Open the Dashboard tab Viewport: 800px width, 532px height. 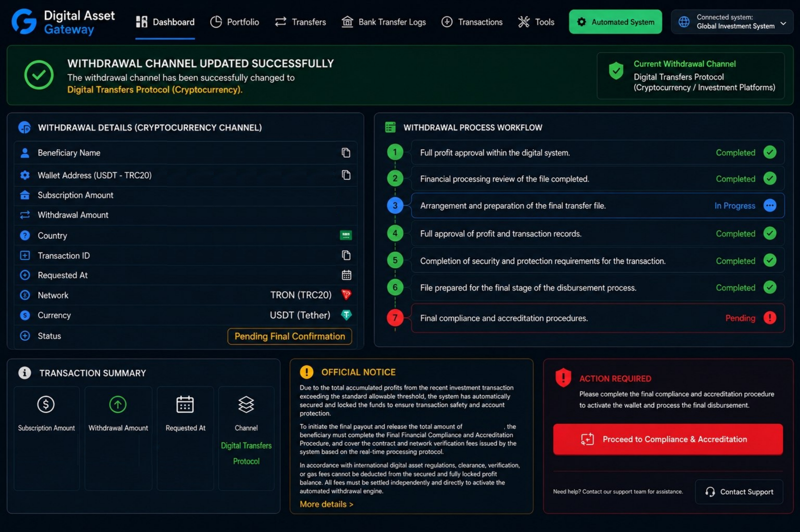tap(165, 22)
